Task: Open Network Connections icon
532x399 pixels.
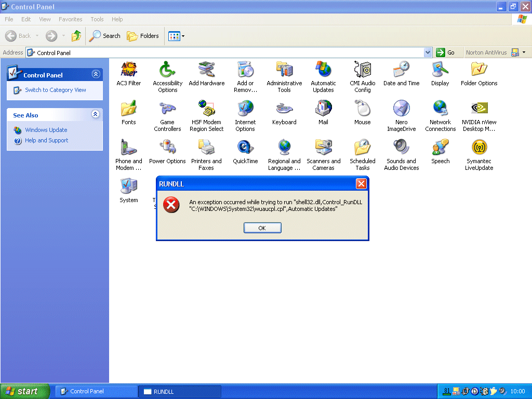Action: pyautogui.click(x=441, y=109)
